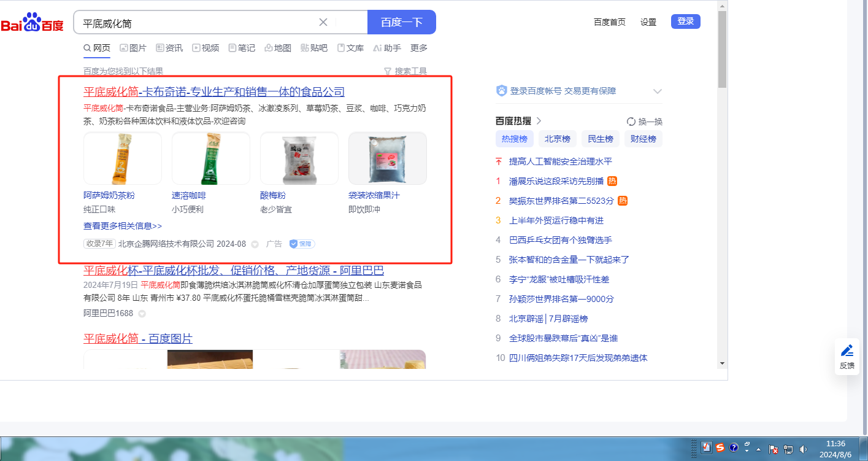The width and height of the screenshot is (868, 461).
Task: Open hot search 巴西乒乓女团有个独臂选手
Action: pyautogui.click(x=561, y=240)
